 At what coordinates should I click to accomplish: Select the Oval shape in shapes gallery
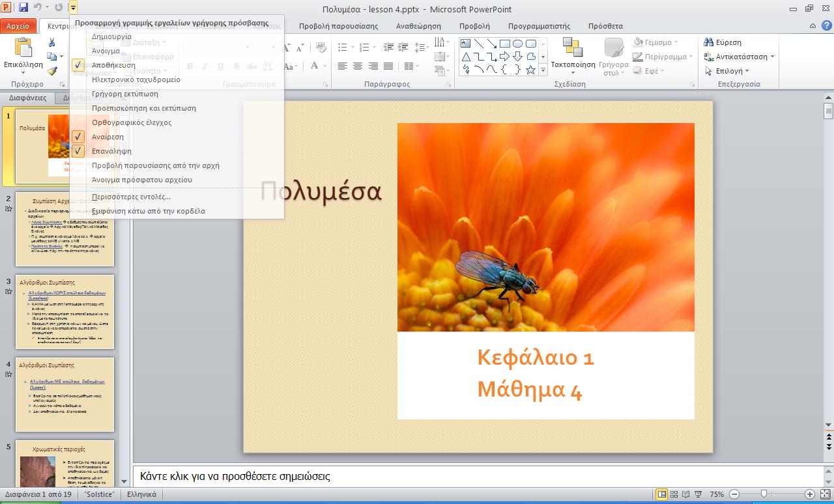tap(518, 44)
